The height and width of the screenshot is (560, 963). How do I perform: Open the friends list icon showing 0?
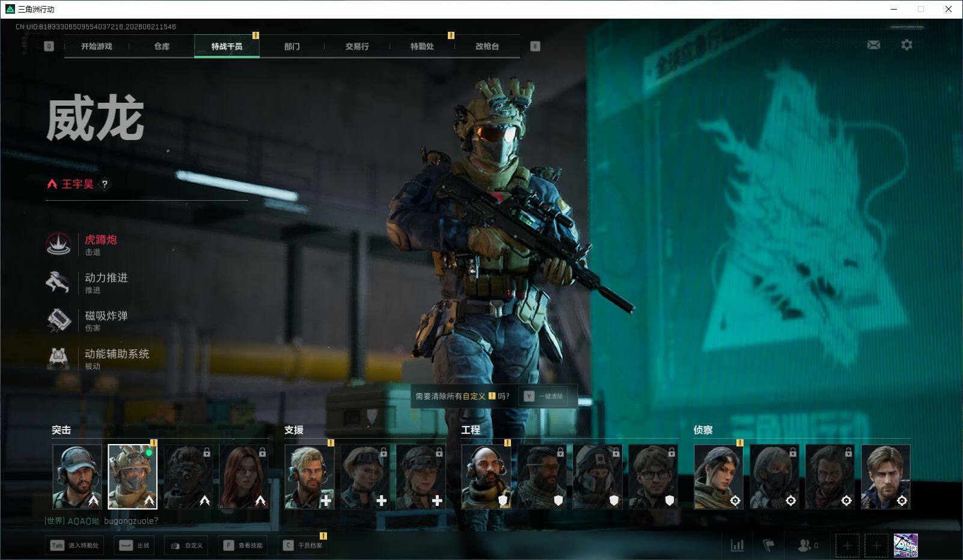[x=808, y=545]
